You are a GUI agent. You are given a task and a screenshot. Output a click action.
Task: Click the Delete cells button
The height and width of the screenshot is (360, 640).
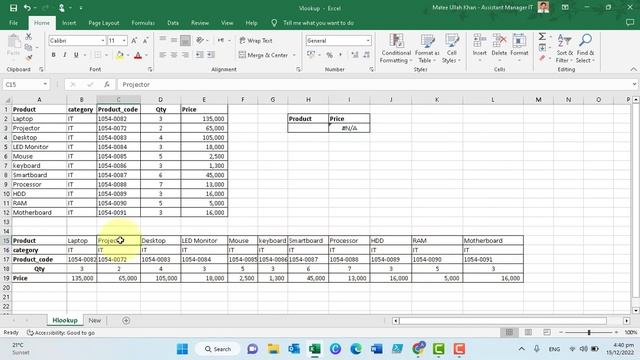[x=499, y=48]
